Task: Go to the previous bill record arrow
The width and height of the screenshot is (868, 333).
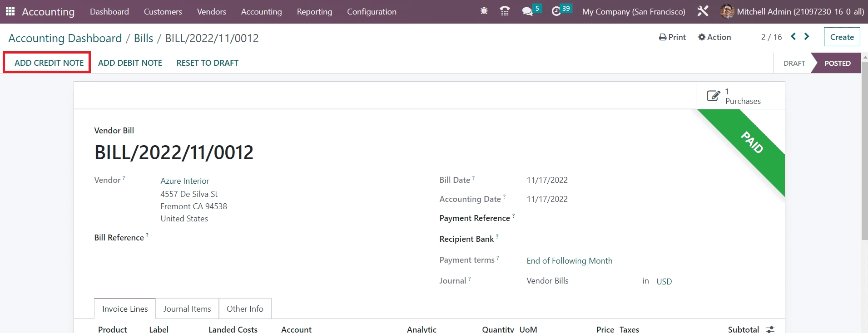Action: click(793, 37)
